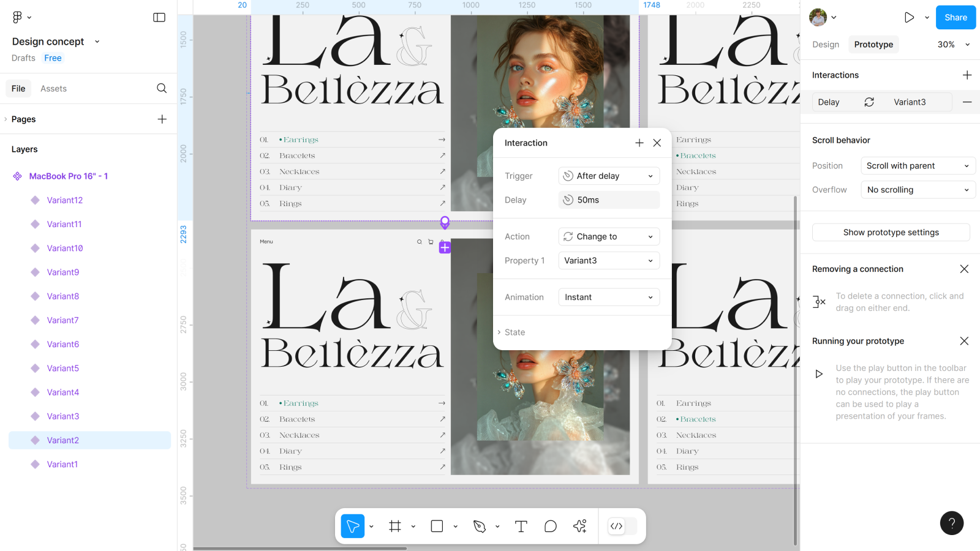Select the Variant7 layer
Screen dimensions: 980x551
pyautogui.click(x=62, y=320)
